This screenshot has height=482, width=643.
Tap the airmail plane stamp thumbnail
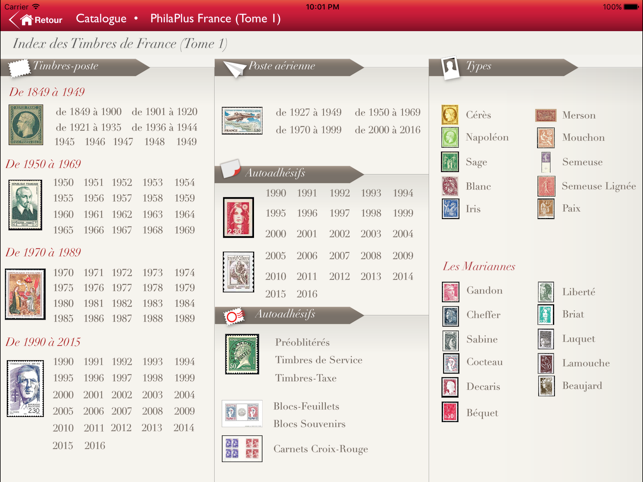tap(242, 121)
